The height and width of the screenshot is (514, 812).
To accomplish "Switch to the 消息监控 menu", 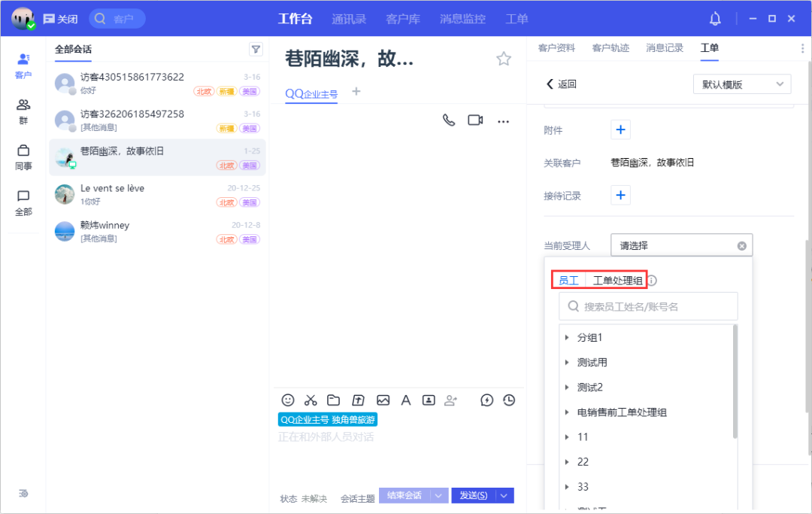I will 462,19.
